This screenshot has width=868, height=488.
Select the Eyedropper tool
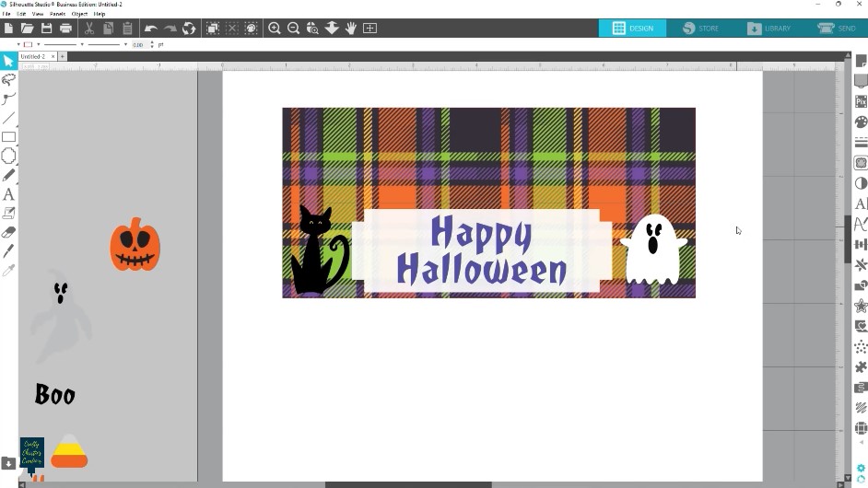[x=8, y=271]
